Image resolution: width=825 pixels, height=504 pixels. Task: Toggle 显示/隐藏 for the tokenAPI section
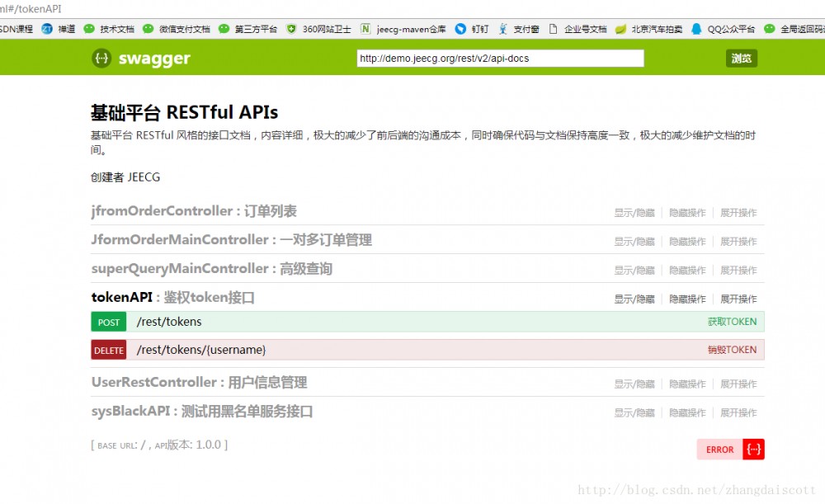coord(634,299)
